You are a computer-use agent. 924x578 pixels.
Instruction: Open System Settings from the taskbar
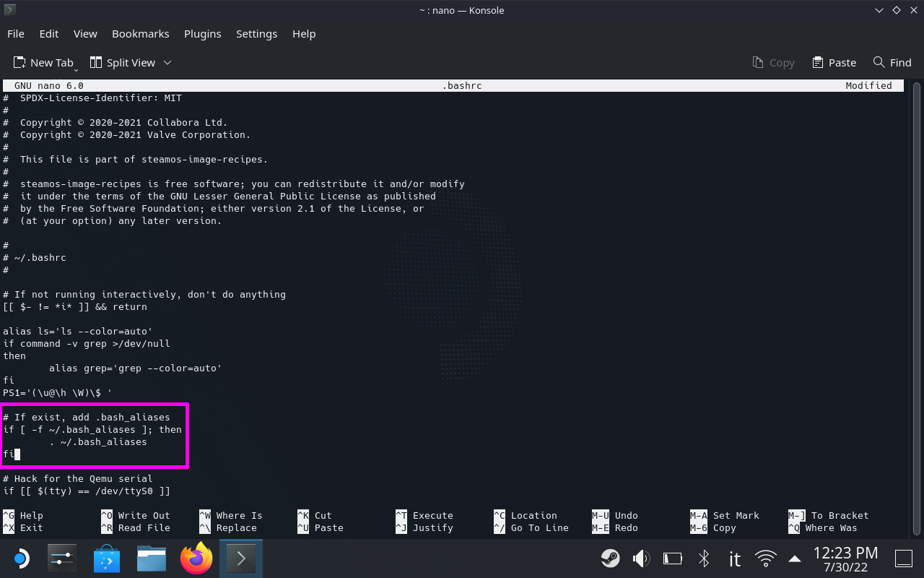pos(62,558)
